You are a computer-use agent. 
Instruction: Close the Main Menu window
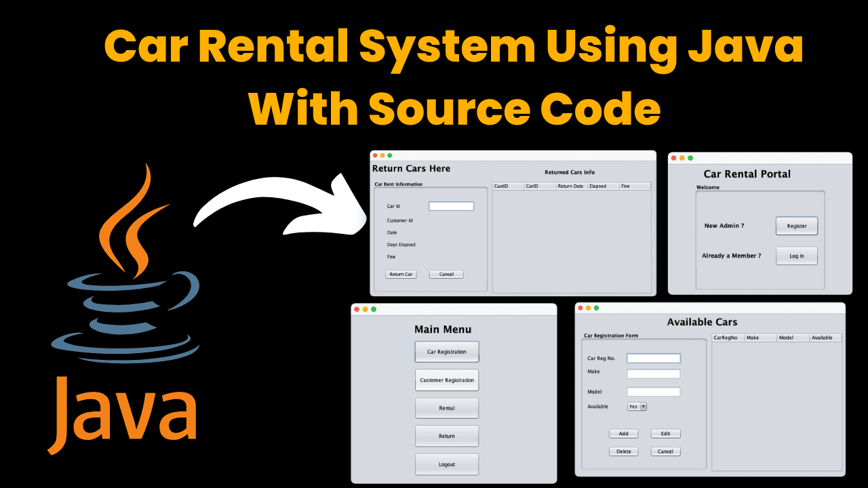[x=357, y=309]
